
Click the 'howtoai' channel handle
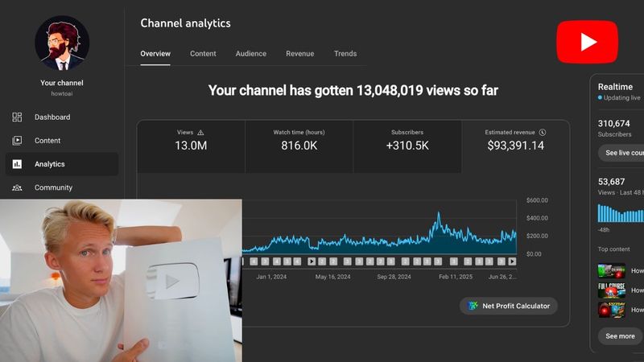[x=62, y=93]
